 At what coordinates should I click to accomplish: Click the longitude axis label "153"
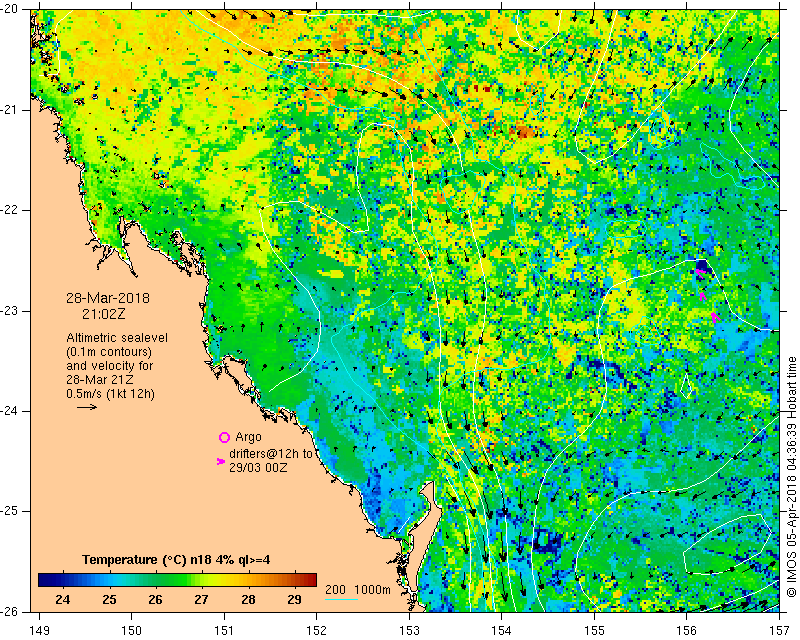pyautogui.click(x=409, y=631)
